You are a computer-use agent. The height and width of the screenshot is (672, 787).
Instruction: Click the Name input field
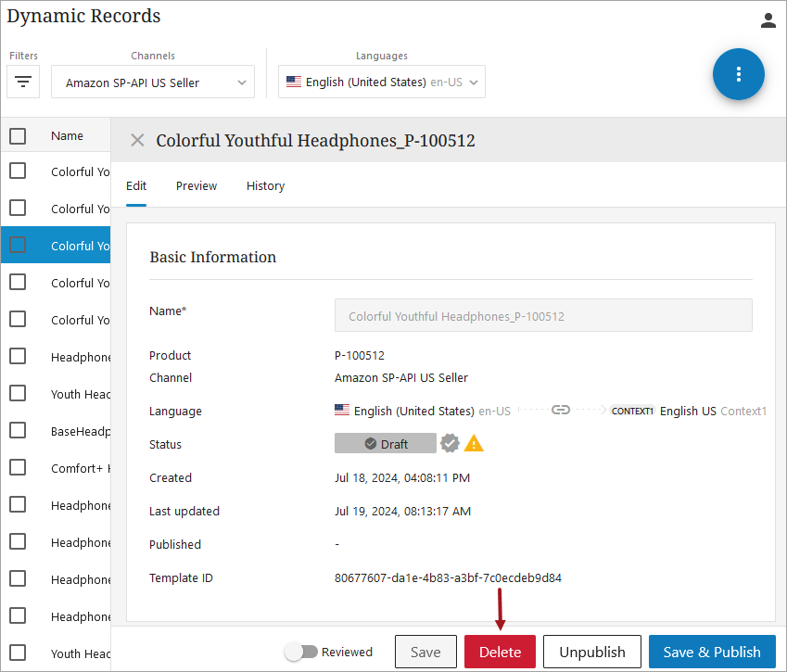(543, 316)
